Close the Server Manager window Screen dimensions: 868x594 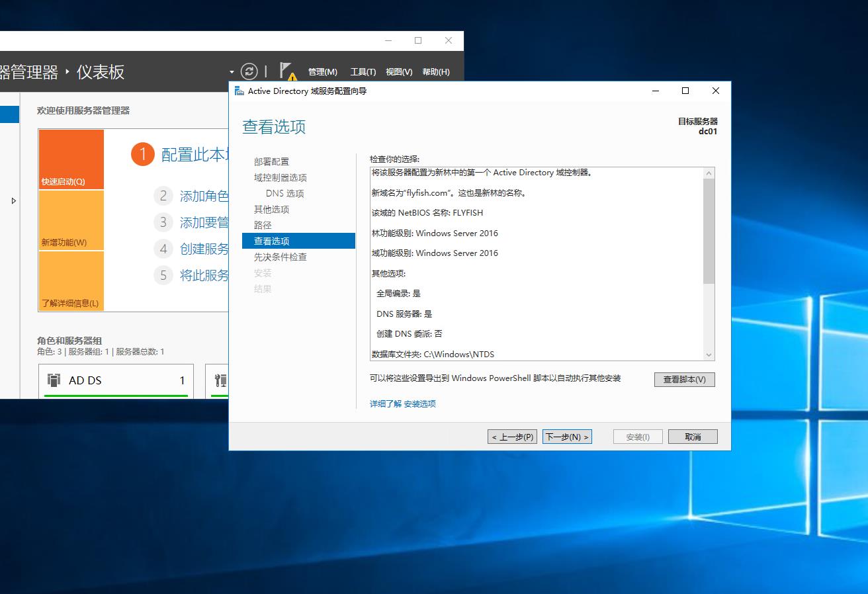[449, 40]
